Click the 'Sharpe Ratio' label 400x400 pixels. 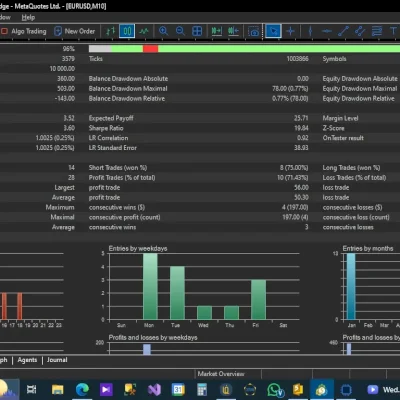106,128
